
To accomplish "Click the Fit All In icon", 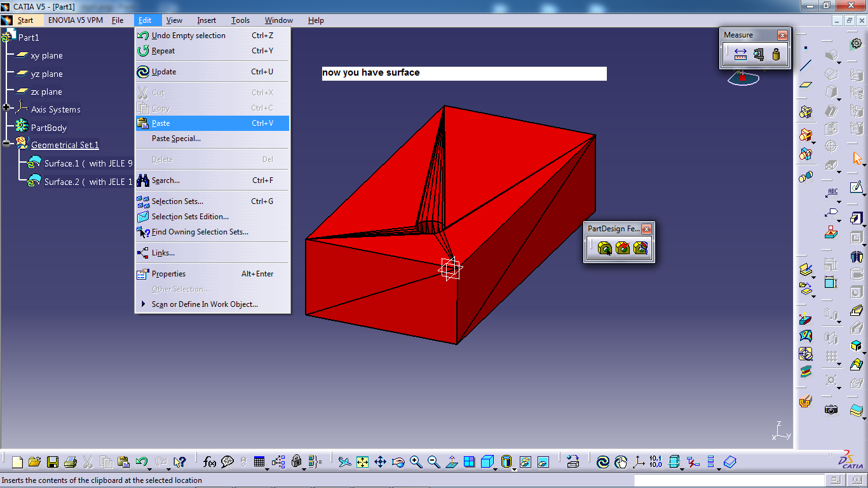I will click(362, 462).
